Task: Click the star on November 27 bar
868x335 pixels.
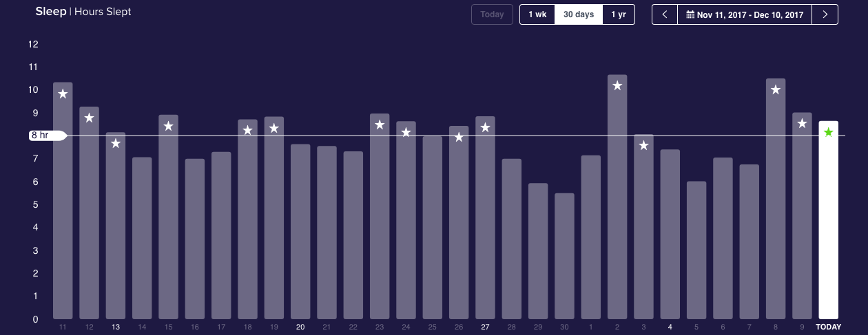Action: 485,127
